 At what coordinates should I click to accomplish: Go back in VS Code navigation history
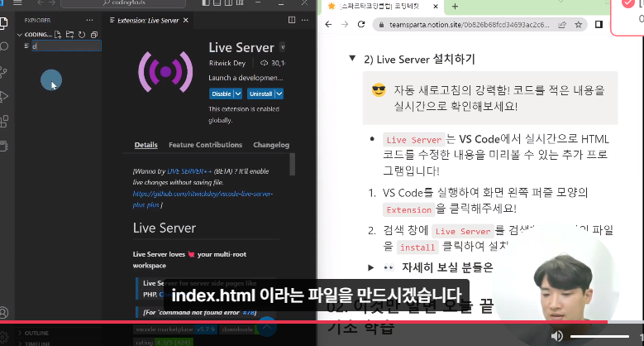tap(41, 2)
